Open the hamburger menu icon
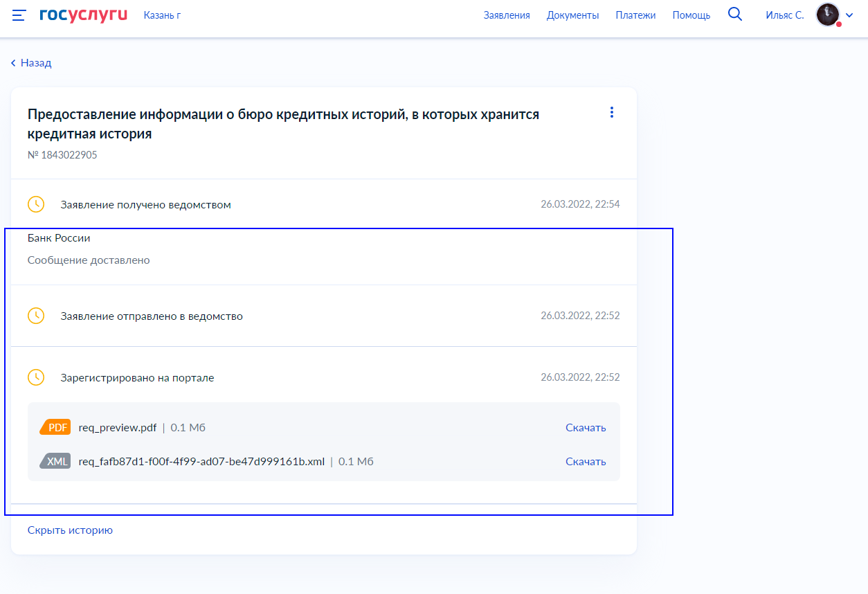The height and width of the screenshot is (594, 868). pyautogui.click(x=19, y=15)
